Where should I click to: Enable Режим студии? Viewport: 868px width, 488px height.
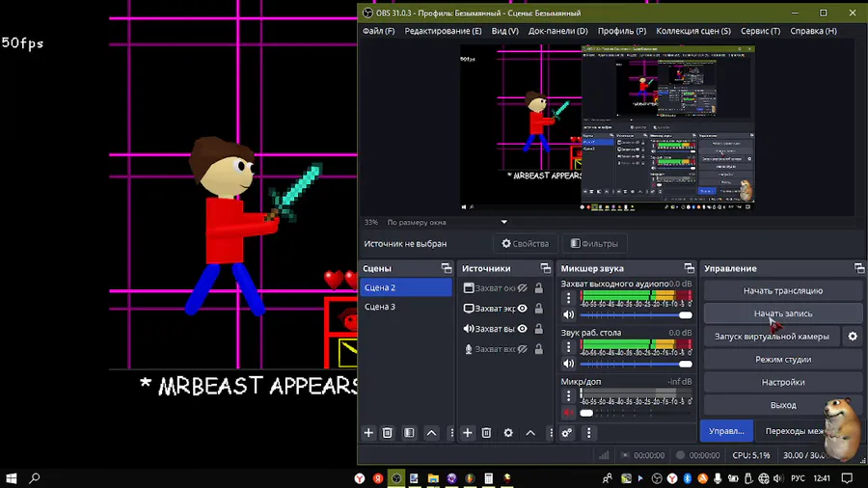[783, 359]
